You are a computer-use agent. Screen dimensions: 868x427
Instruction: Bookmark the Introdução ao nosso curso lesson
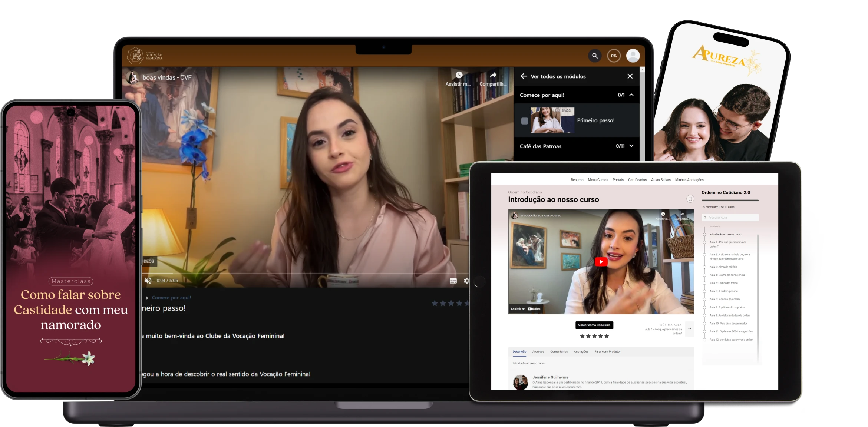690,199
